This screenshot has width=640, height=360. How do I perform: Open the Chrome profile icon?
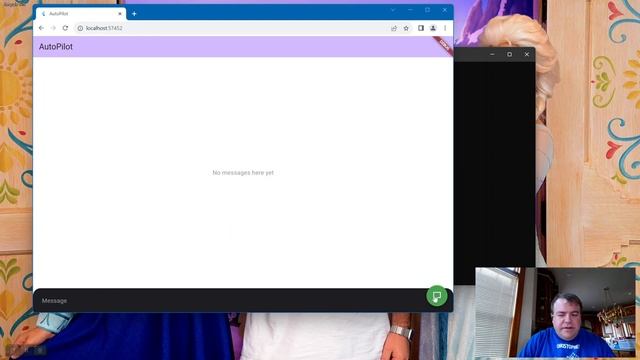click(x=433, y=28)
